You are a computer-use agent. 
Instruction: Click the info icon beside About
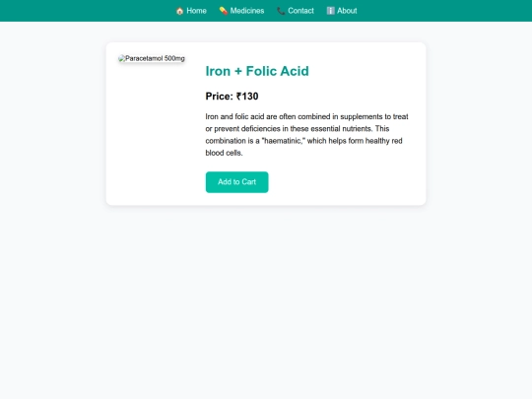pyautogui.click(x=330, y=11)
